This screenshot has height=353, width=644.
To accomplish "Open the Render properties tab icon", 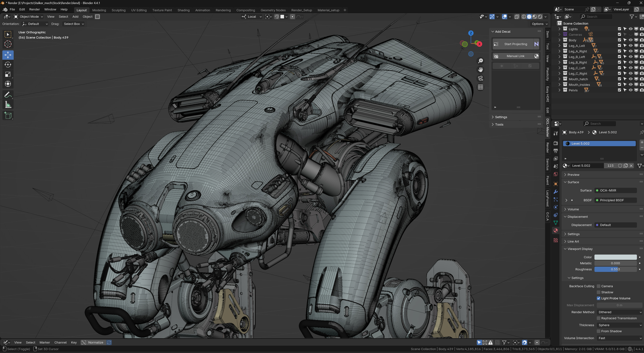I will (x=556, y=143).
